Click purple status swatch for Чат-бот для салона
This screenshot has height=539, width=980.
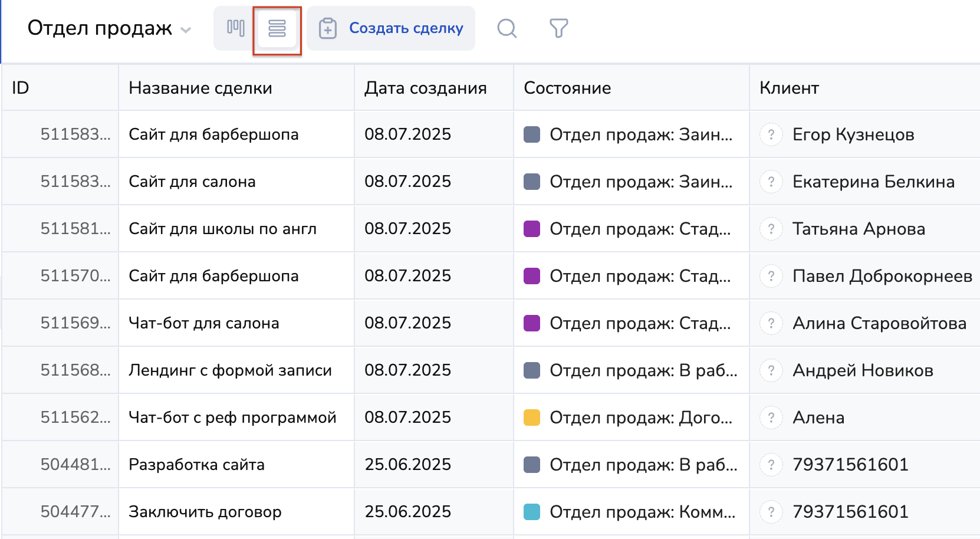[x=532, y=323]
